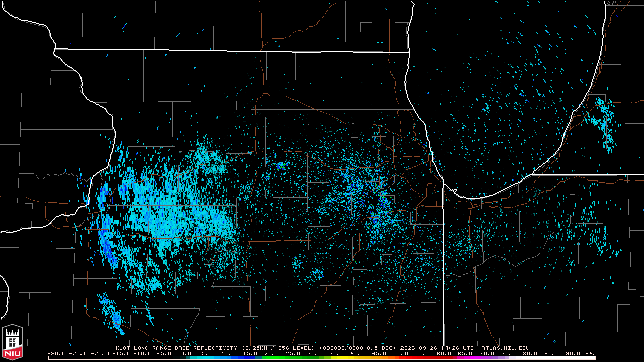The width and height of the screenshot is (644, 362).
Task: Click the 0.25KM / 256 LEVEL resolution text
Action: 278,348
